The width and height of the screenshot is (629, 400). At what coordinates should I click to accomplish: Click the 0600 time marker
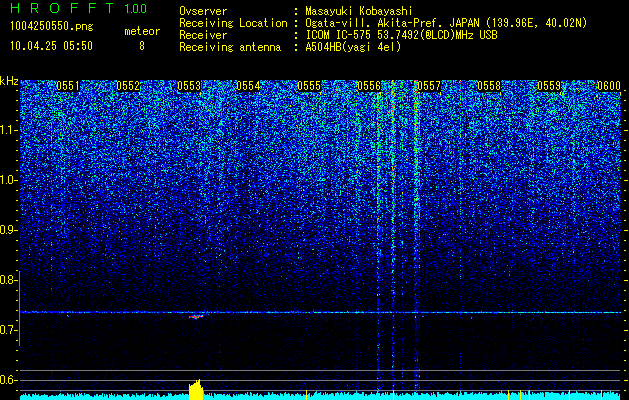(x=609, y=86)
